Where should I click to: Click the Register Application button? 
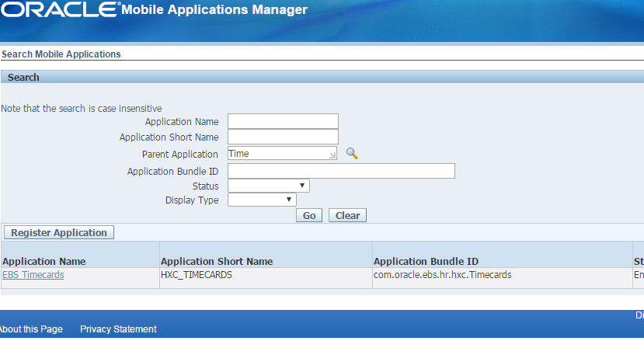point(59,232)
